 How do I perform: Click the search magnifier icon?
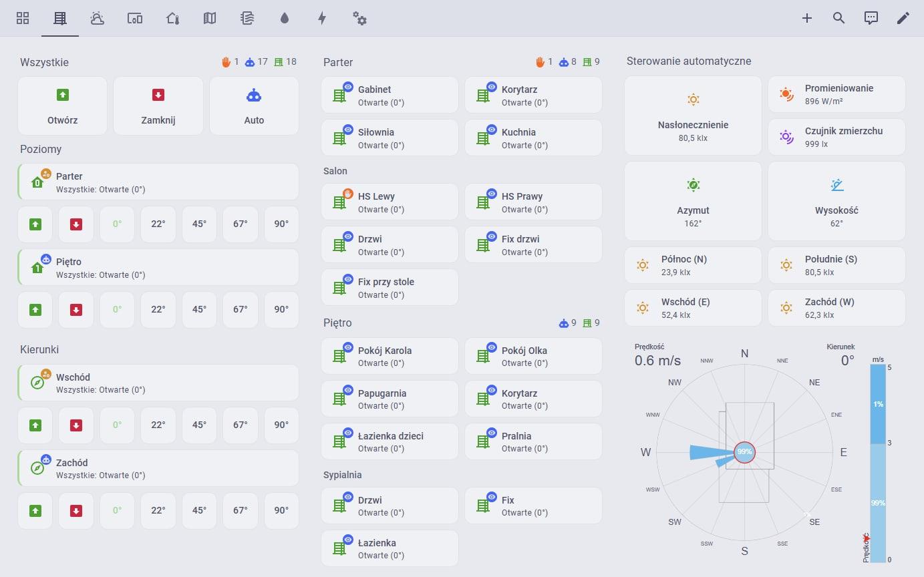839,18
